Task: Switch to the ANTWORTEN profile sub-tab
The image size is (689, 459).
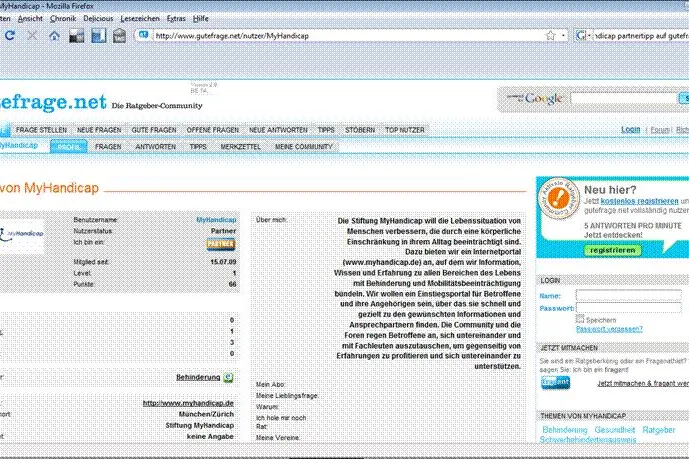Action: pos(156,147)
